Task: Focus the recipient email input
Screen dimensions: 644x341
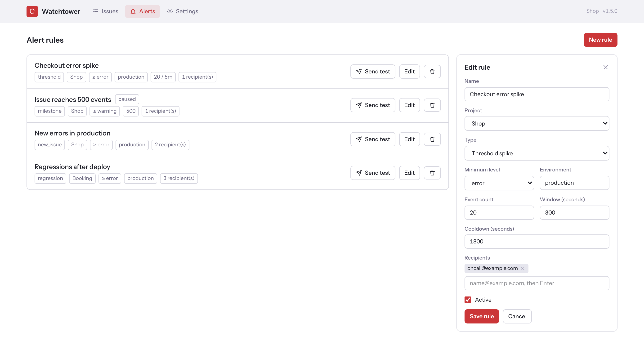Action: tap(537, 283)
